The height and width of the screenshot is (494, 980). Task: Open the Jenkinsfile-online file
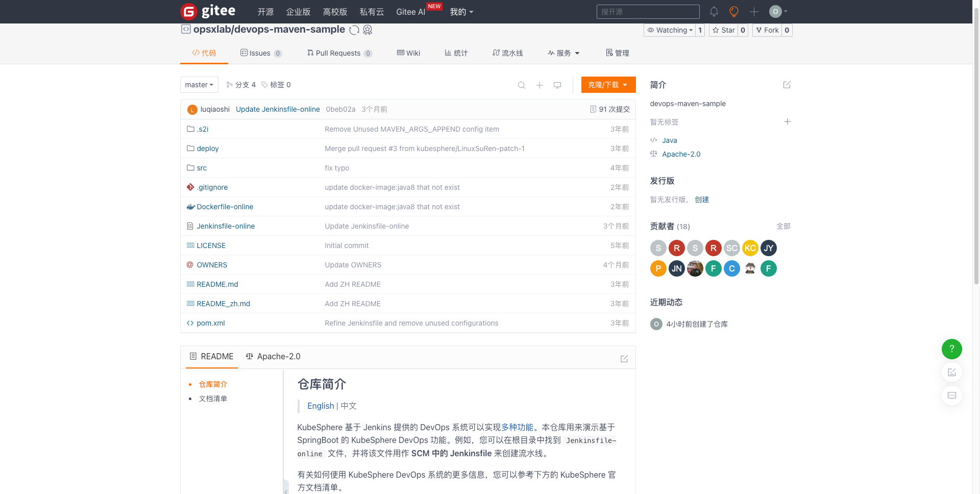(226, 226)
